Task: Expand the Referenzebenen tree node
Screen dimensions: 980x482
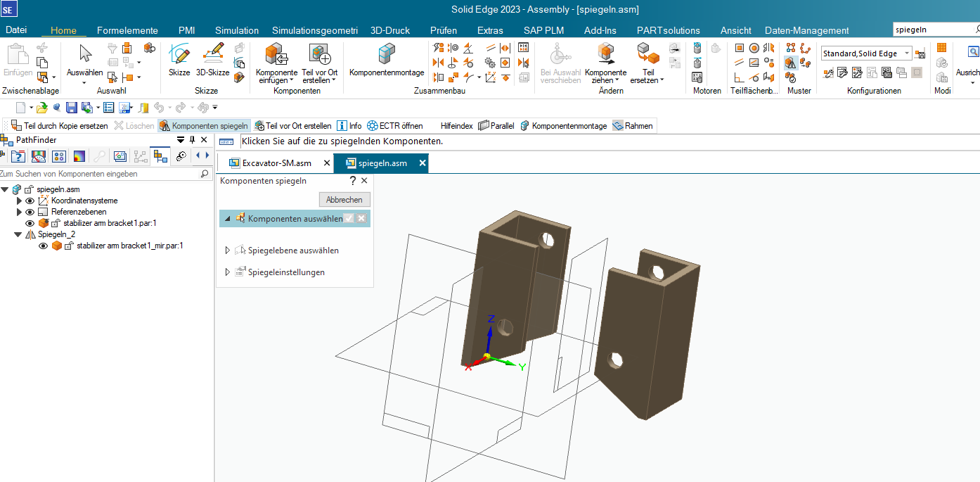Action: tap(19, 212)
